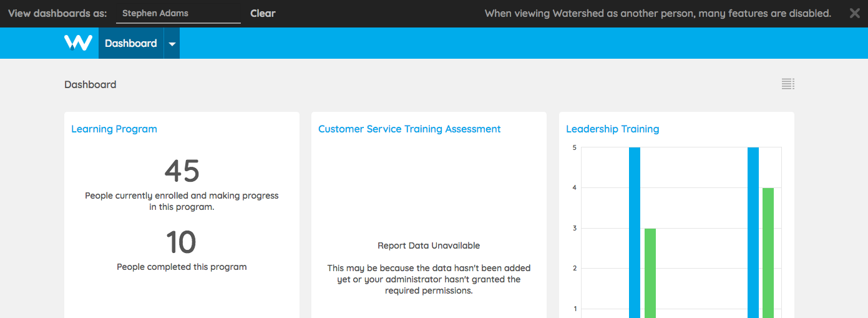The image size is (868, 318).
Task: Click the Clear button
Action: [263, 13]
